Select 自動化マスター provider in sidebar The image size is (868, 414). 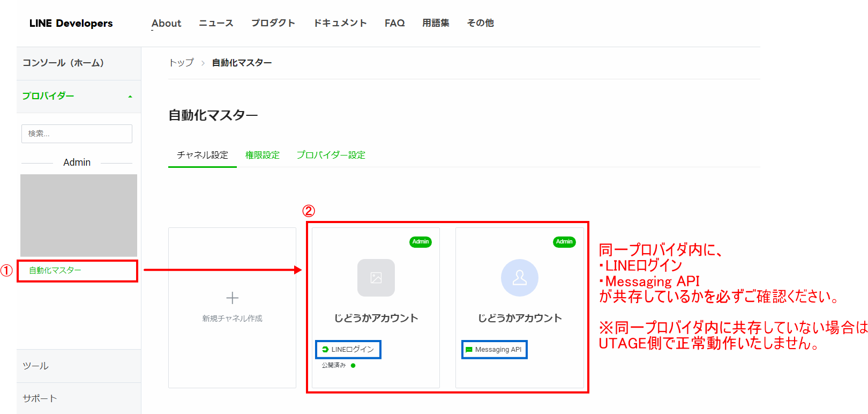click(55, 270)
